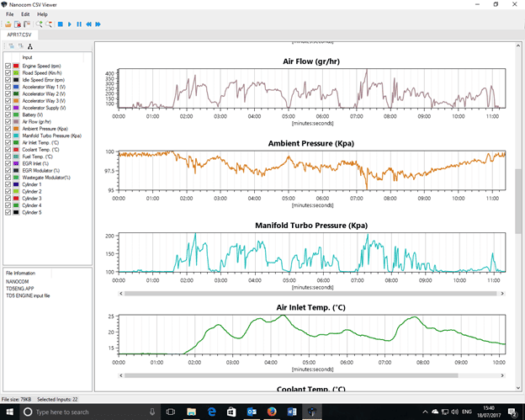
Task: Select the Wastegate Modulator(%) row label
Action: tap(46, 178)
